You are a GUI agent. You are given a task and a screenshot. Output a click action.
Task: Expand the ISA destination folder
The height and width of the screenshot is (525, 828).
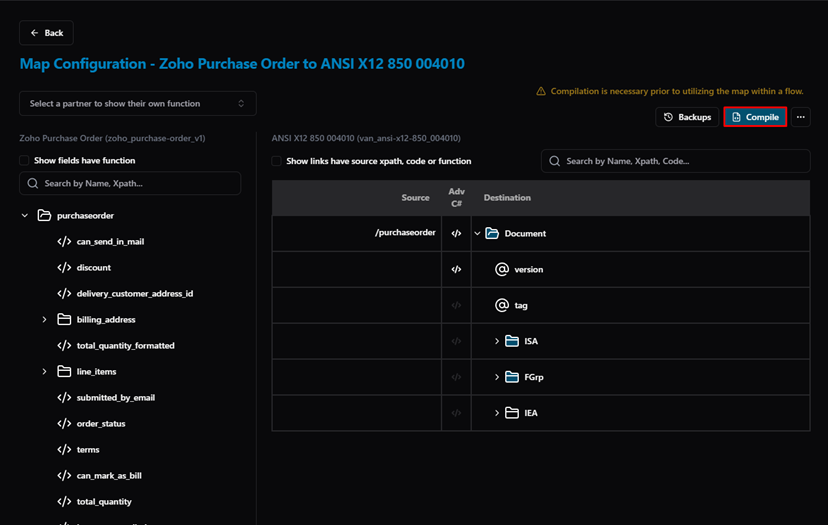[497, 341]
